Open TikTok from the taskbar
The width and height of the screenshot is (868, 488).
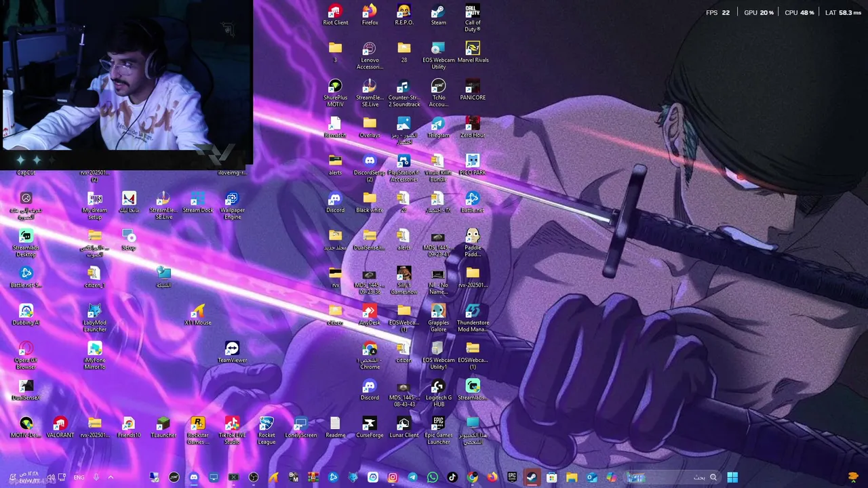tap(452, 477)
